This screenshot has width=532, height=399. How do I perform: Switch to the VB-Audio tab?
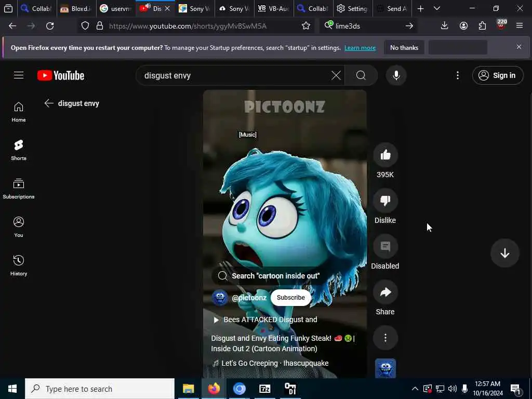tap(273, 9)
